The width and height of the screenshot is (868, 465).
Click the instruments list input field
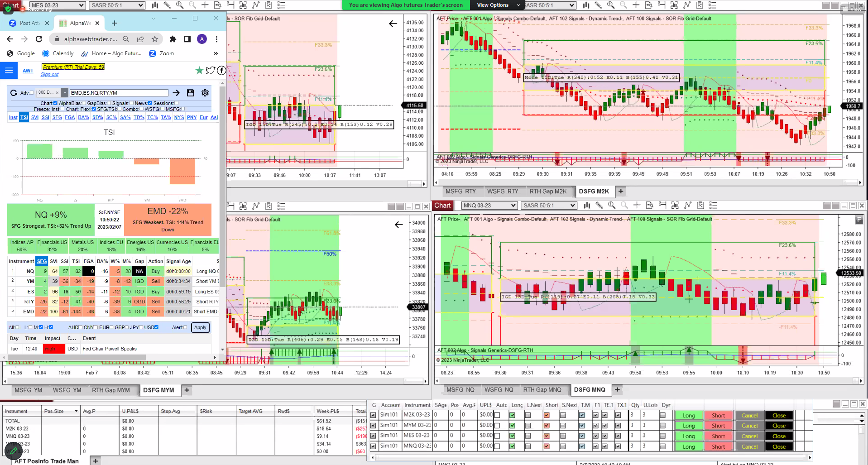[119, 93]
